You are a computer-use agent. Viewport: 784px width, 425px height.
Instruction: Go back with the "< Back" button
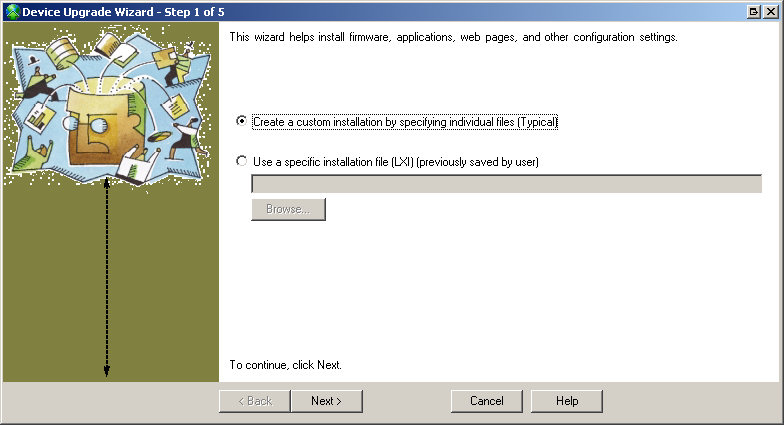click(x=254, y=401)
